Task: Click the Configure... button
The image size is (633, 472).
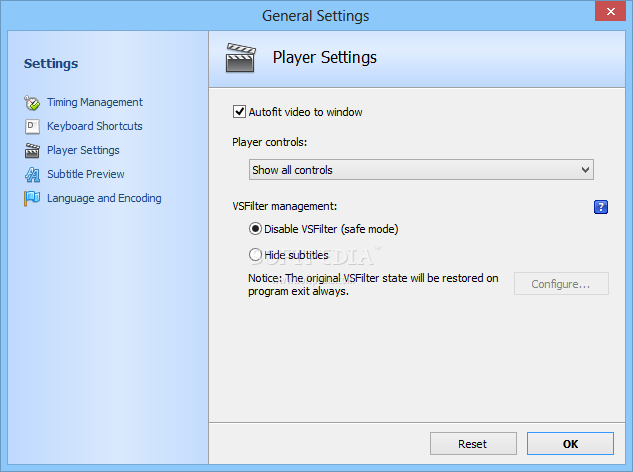Action: coord(561,284)
